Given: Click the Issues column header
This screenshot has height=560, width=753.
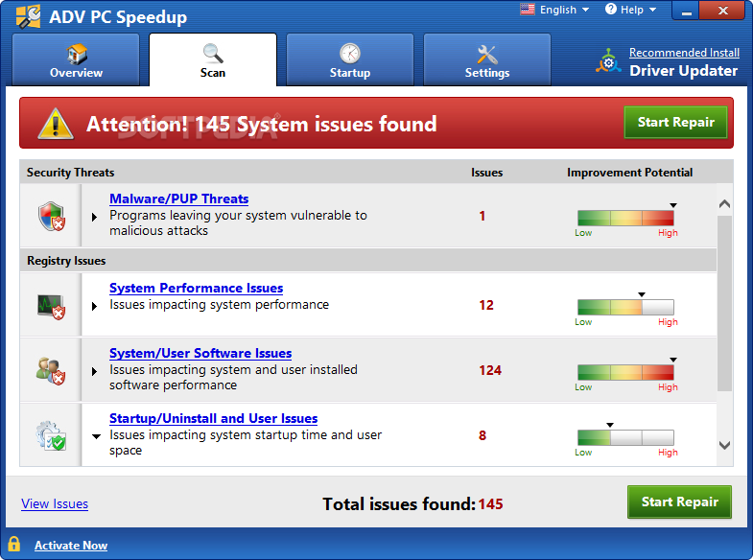Looking at the screenshot, I should pos(486,173).
